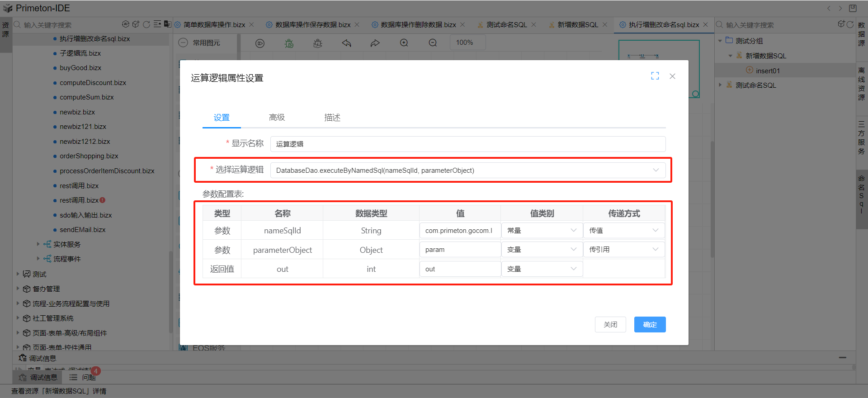Click the green debug bug icon
868x398 pixels.
(x=289, y=43)
